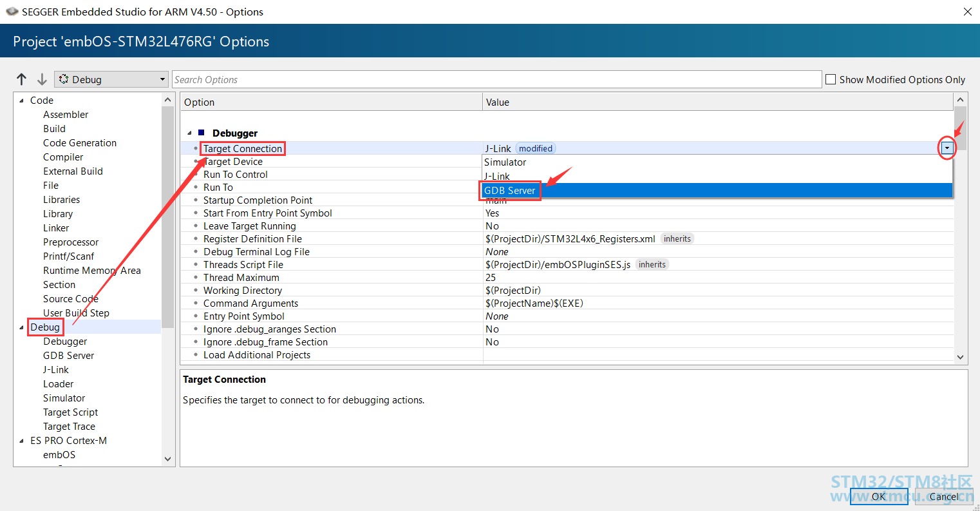Click the Entry Point Symbol option
This screenshot has height=511, width=980.
tap(244, 316)
